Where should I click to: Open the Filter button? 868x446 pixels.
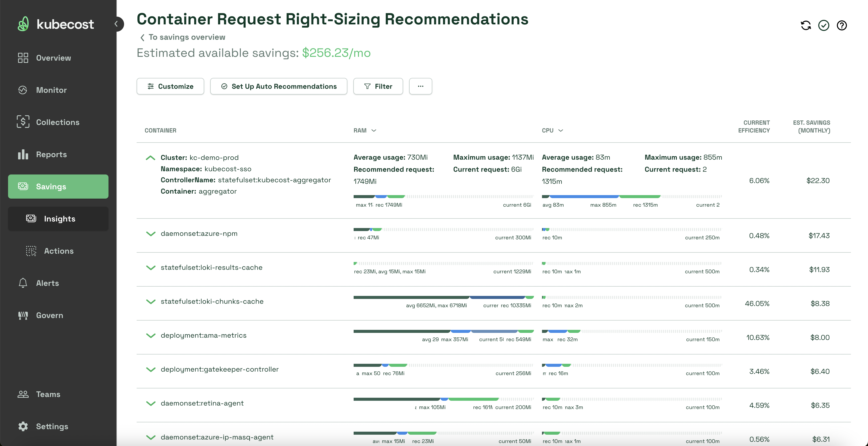378,86
